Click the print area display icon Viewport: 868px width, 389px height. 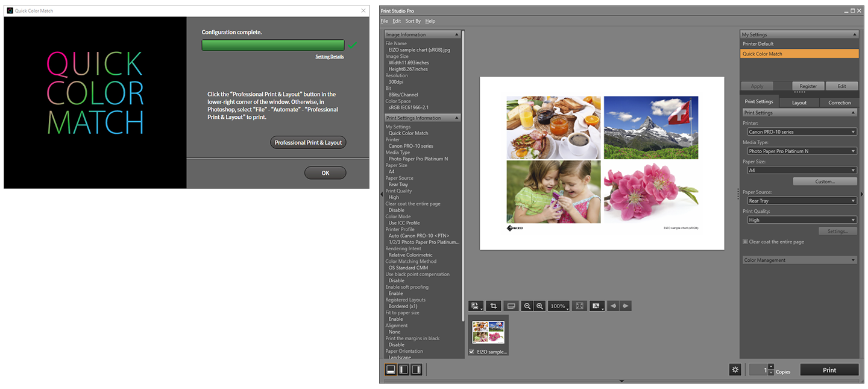[511, 306]
